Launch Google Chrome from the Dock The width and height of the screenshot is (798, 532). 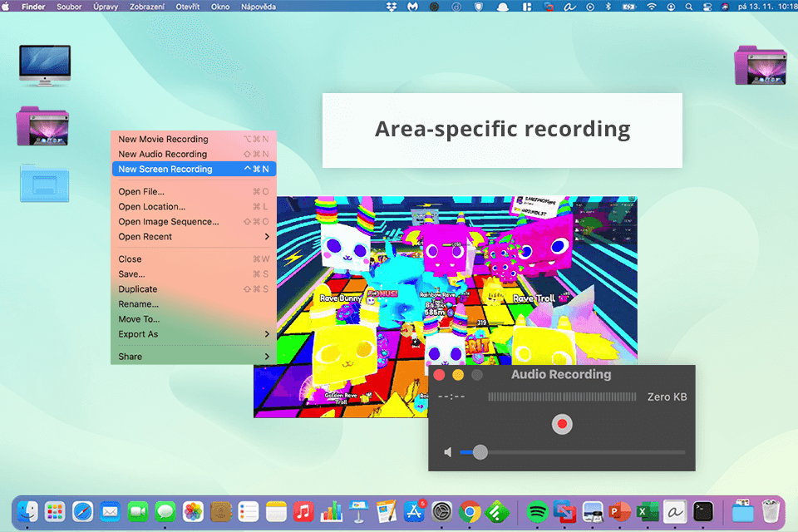coord(469,512)
